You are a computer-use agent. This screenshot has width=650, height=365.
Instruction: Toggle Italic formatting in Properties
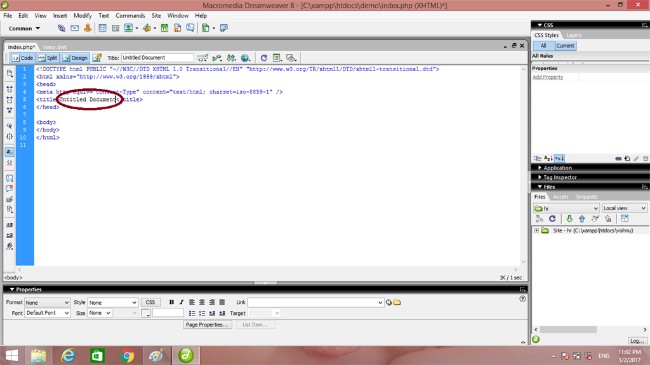pos(181,302)
